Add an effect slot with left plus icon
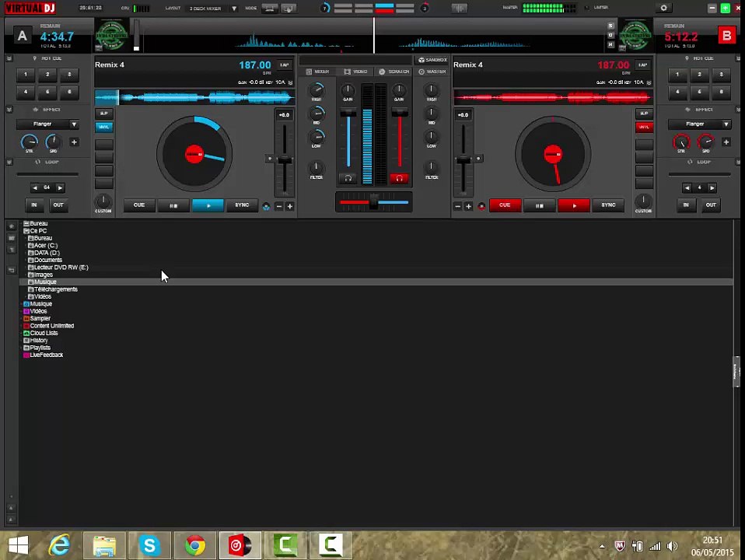745x560 pixels. click(74, 142)
